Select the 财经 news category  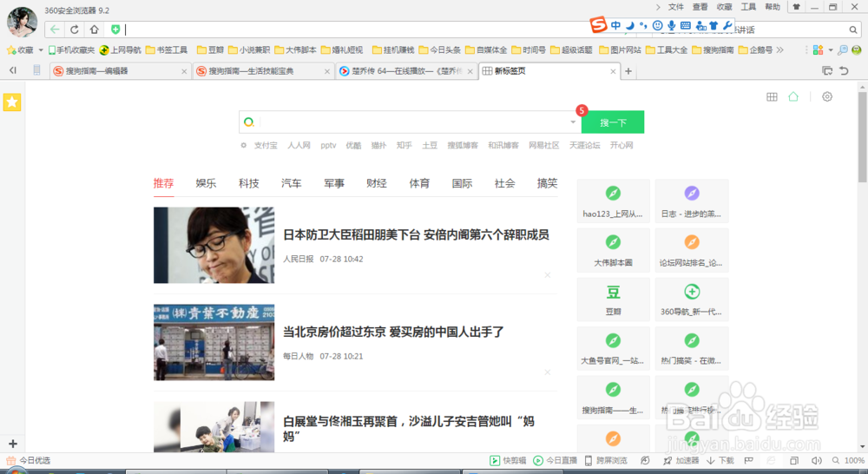pyautogui.click(x=377, y=183)
